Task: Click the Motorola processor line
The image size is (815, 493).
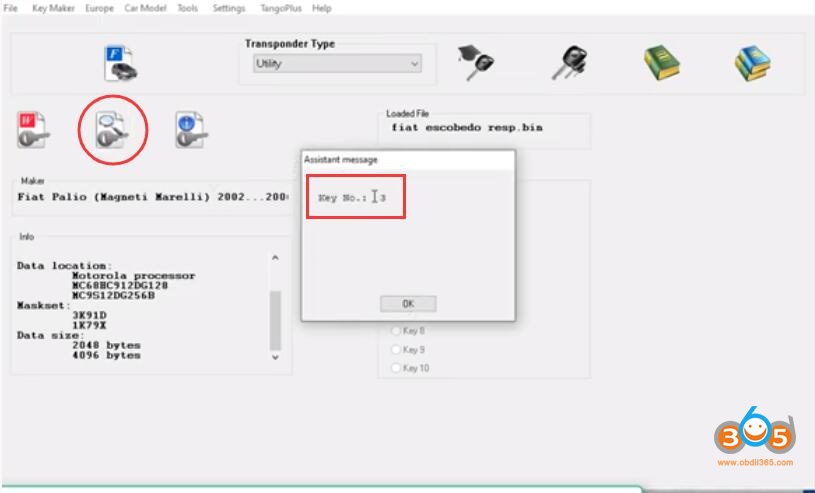Action: (134, 276)
